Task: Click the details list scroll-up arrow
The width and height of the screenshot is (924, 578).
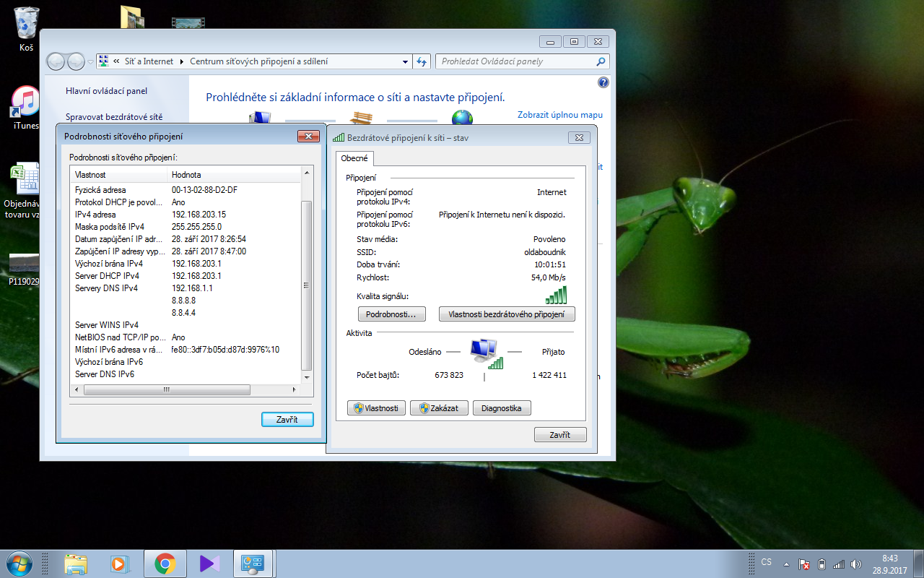Action: (x=307, y=173)
